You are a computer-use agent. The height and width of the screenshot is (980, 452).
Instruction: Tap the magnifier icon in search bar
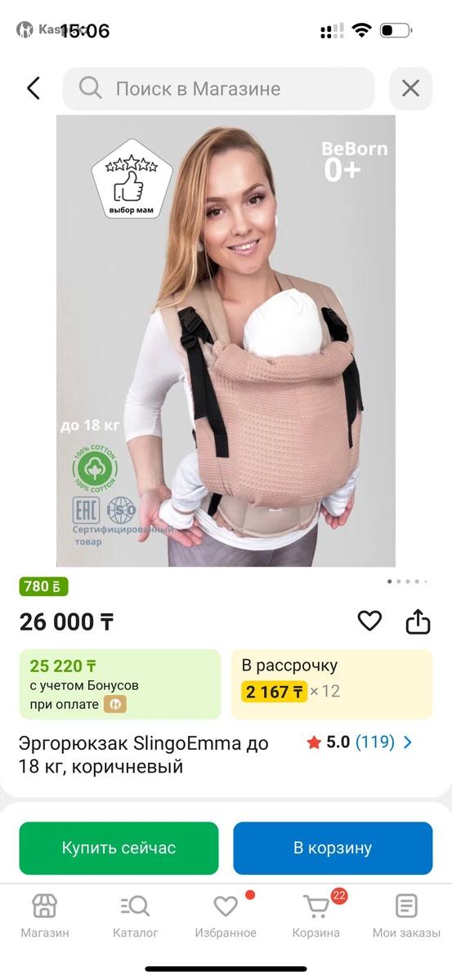click(91, 88)
